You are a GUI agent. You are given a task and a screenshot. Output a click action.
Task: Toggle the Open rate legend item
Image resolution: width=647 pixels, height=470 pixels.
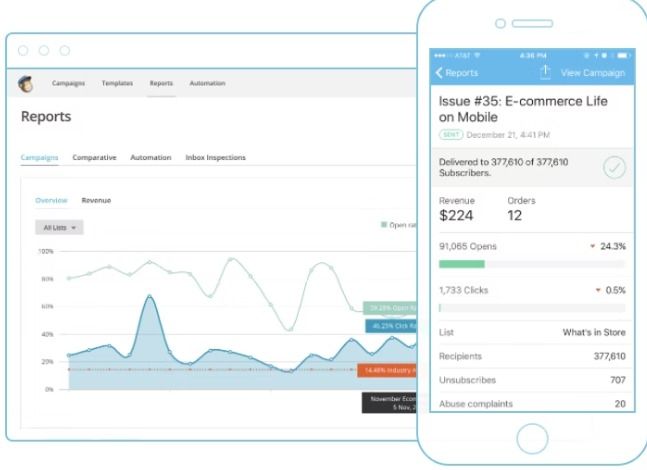pyautogui.click(x=399, y=225)
